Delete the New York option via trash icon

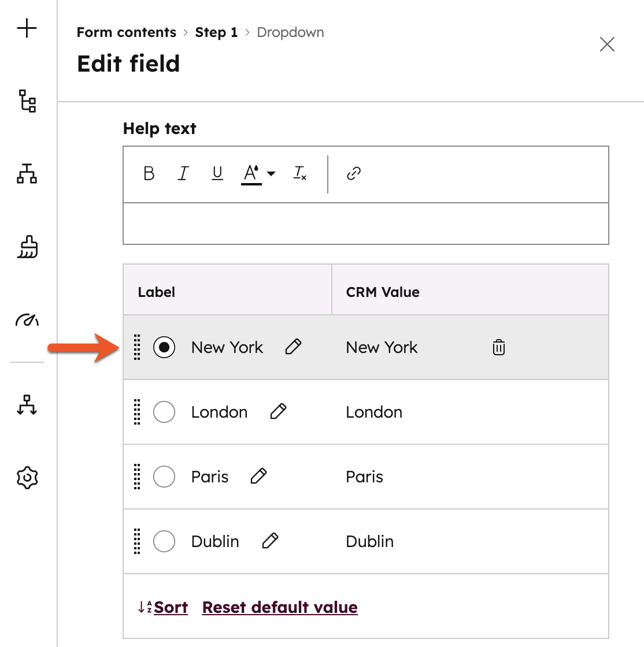tap(498, 347)
